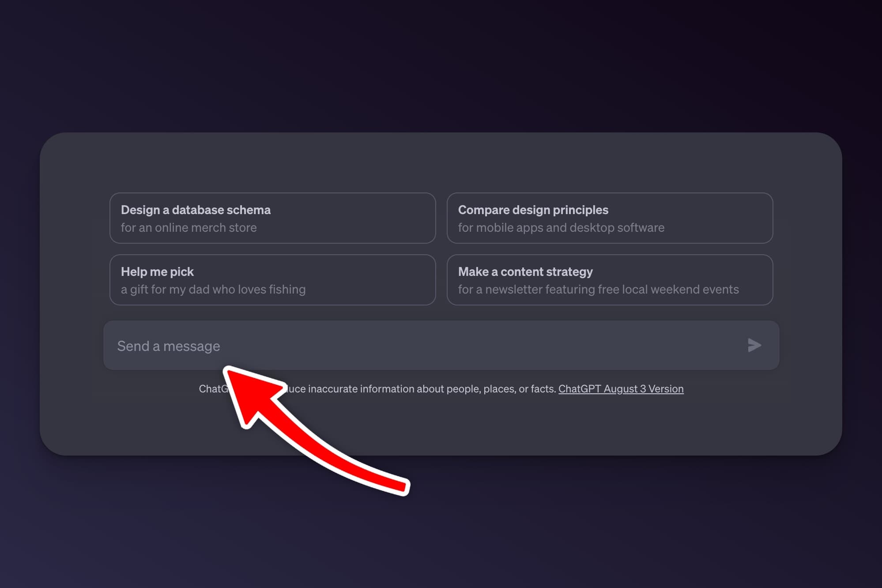
Task: Click 'for an online merch store' subtitle
Action: 188,228
